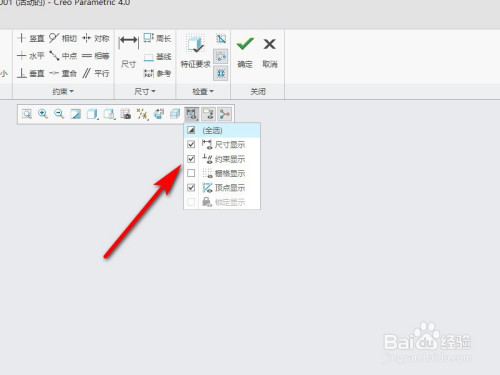Open the sketcher display filters icon

[x=192, y=114]
